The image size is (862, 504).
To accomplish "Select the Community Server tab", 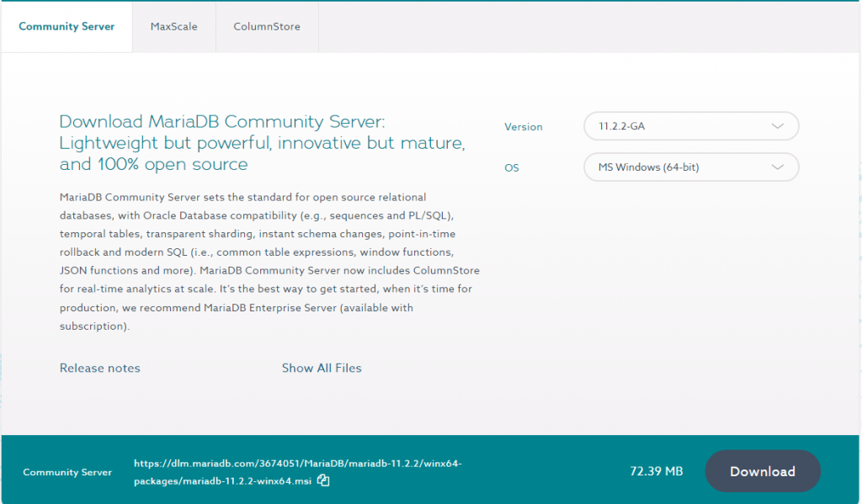I will pyautogui.click(x=67, y=26).
